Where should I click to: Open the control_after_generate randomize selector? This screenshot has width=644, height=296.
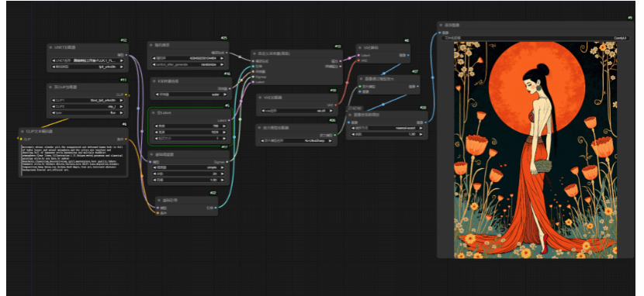point(189,64)
